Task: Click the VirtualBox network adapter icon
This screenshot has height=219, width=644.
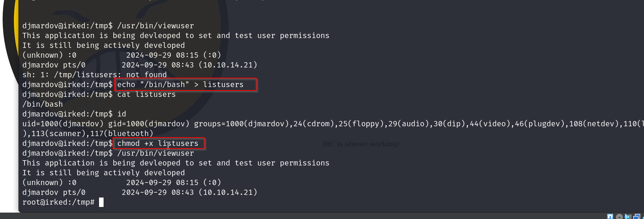Action: [637, 217]
